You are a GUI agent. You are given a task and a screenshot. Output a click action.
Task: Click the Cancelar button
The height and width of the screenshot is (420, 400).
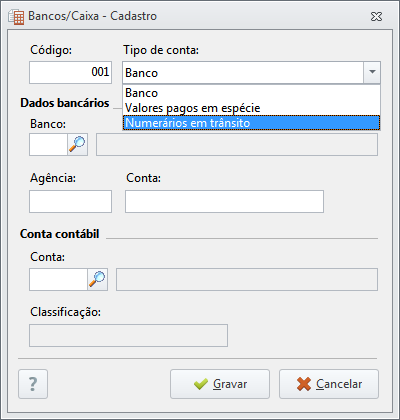click(x=329, y=384)
